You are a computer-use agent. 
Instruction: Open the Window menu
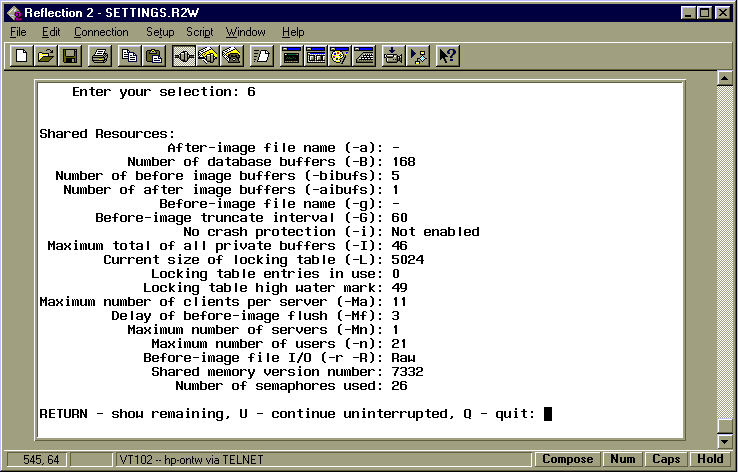pyautogui.click(x=246, y=32)
